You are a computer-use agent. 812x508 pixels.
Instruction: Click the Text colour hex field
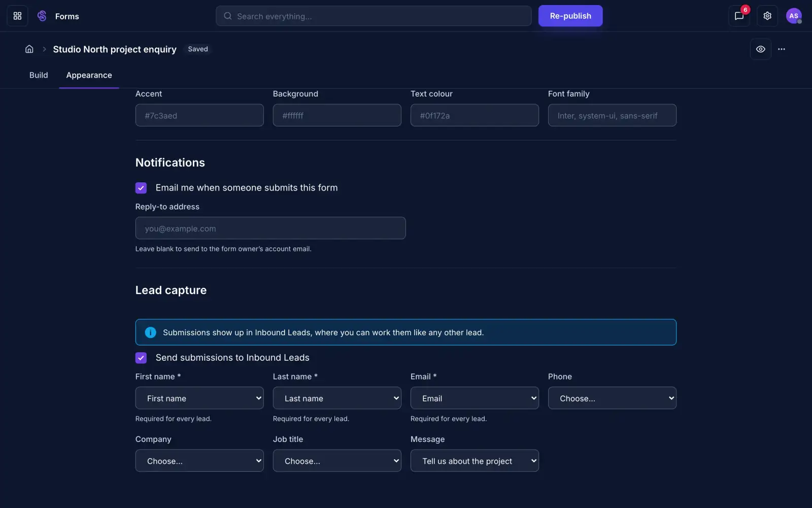click(475, 115)
